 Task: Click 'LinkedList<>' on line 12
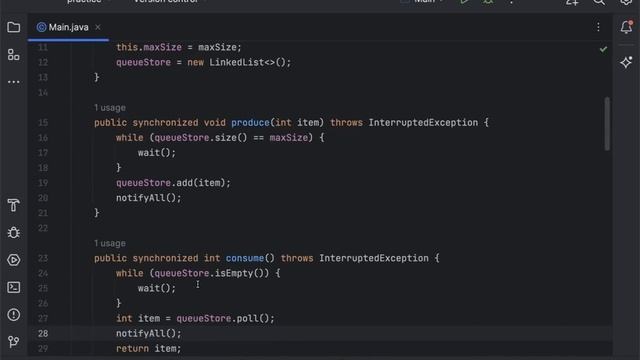242,62
